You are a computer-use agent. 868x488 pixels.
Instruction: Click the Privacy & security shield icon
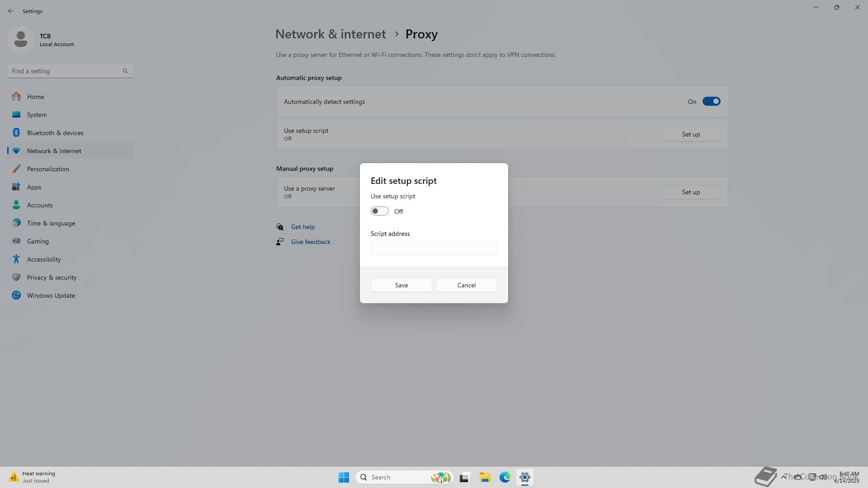(x=16, y=277)
